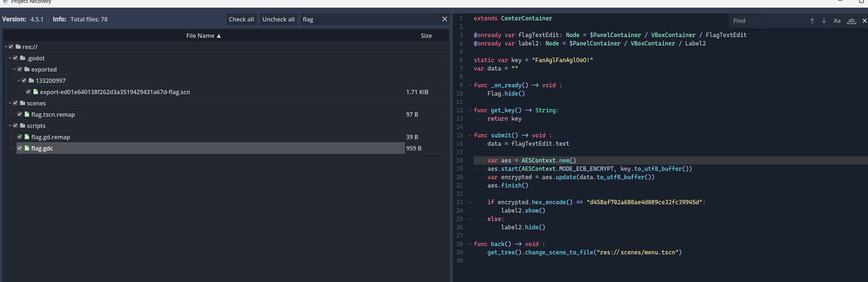This screenshot has height=282, width=868.
Task: Click 'extends CenterContainer' on line 1
Action: click(x=513, y=18)
